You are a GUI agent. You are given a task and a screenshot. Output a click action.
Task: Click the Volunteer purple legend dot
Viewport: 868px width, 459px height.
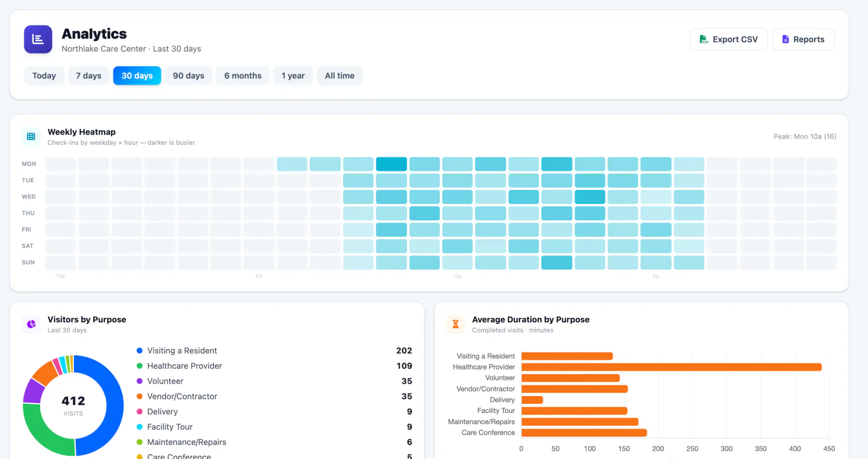[x=139, y=381]
